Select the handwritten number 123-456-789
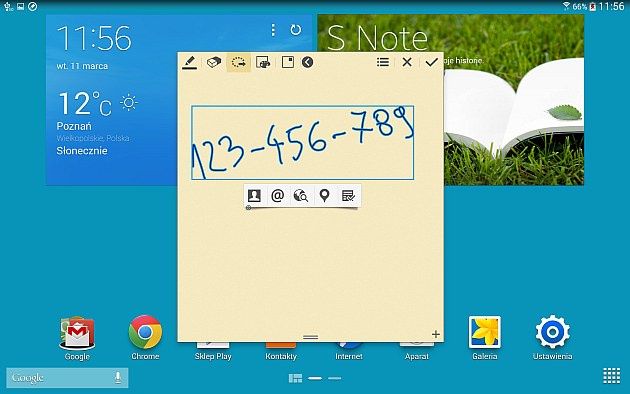Screen dimensions: 630x394 tap(303, 143)
